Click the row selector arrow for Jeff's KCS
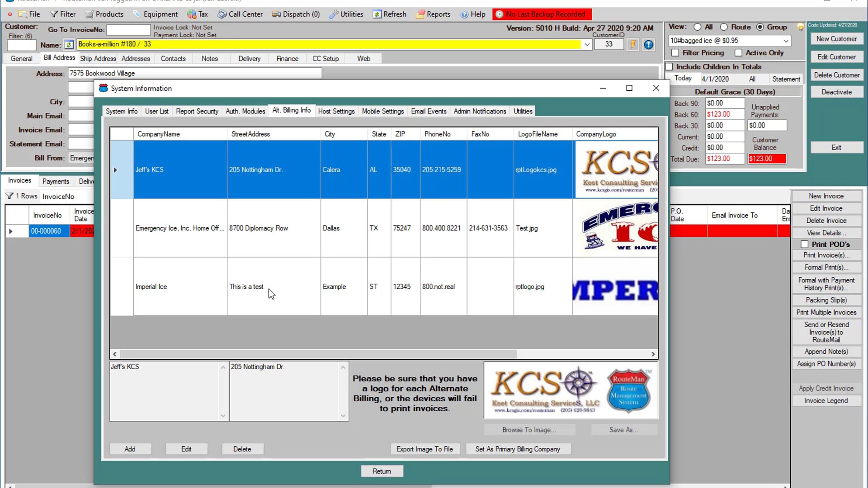This screenshot has width=868, height=488. [x=115, y=170]
